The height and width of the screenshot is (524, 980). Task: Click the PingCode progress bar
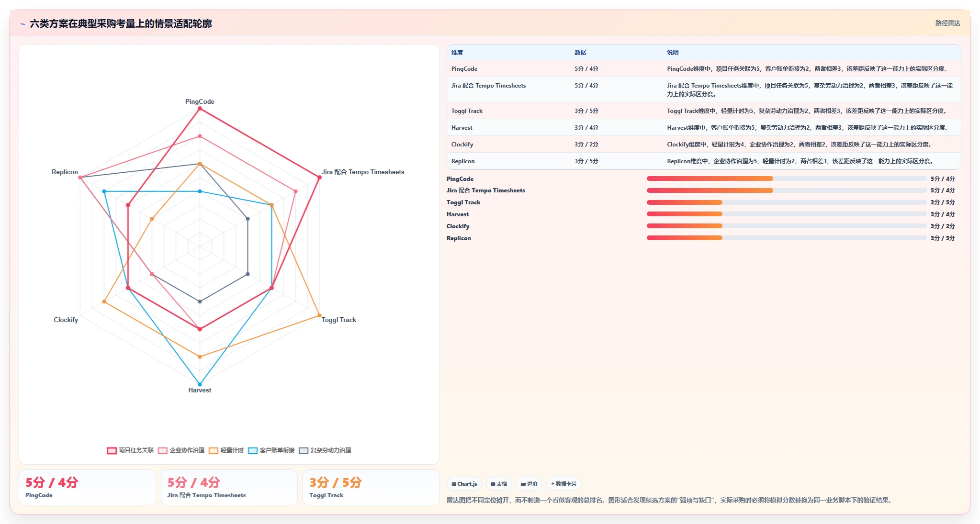point(787,178)
